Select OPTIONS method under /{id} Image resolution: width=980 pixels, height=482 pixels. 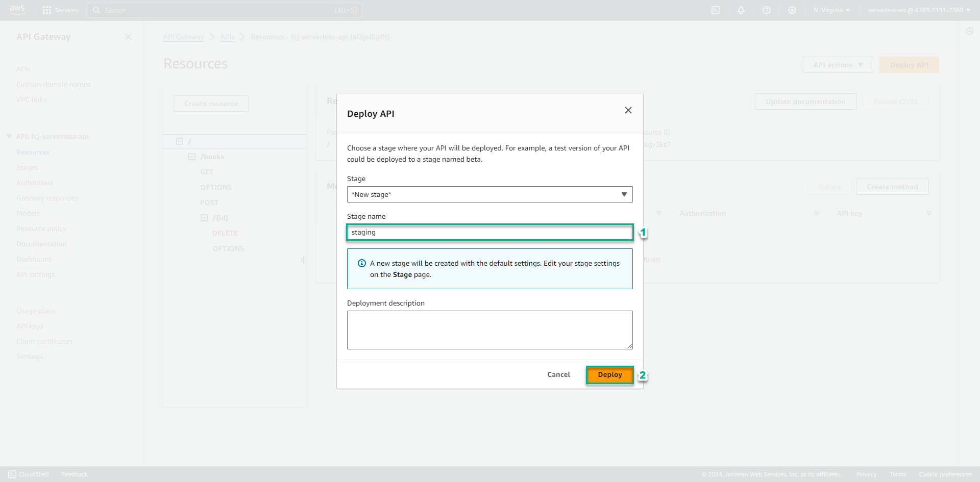click(x=228, y=248)
